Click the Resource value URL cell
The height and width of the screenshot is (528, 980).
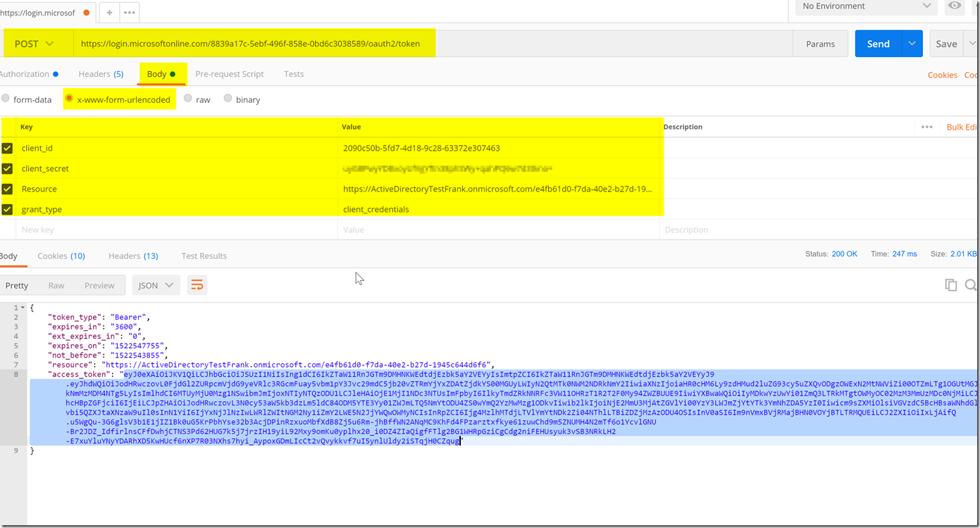[497, 189]
